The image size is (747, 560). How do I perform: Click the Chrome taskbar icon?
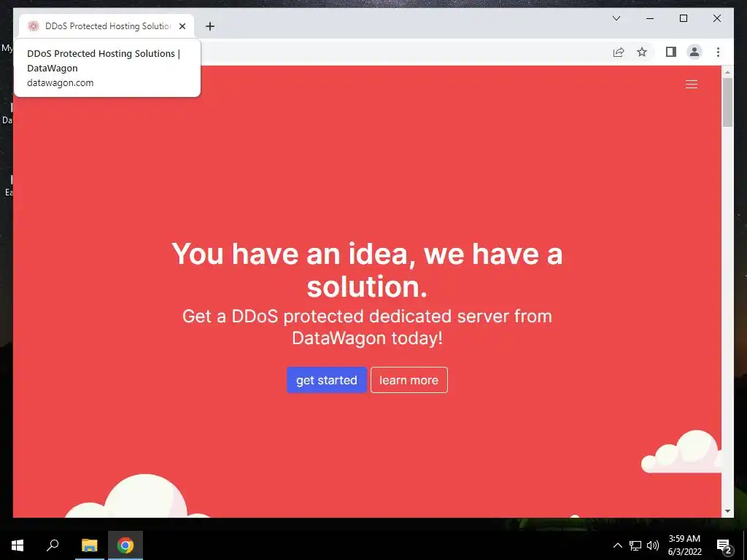[125, 545]
